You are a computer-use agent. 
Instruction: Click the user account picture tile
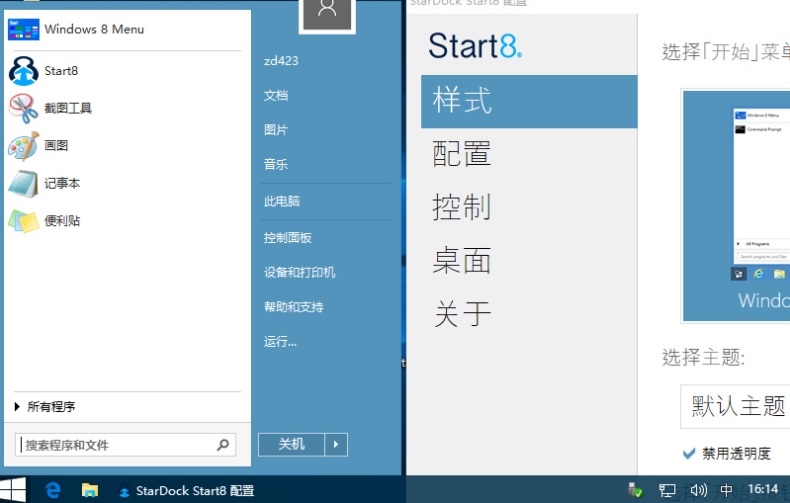pyautogui.click(x=327, y=15)
